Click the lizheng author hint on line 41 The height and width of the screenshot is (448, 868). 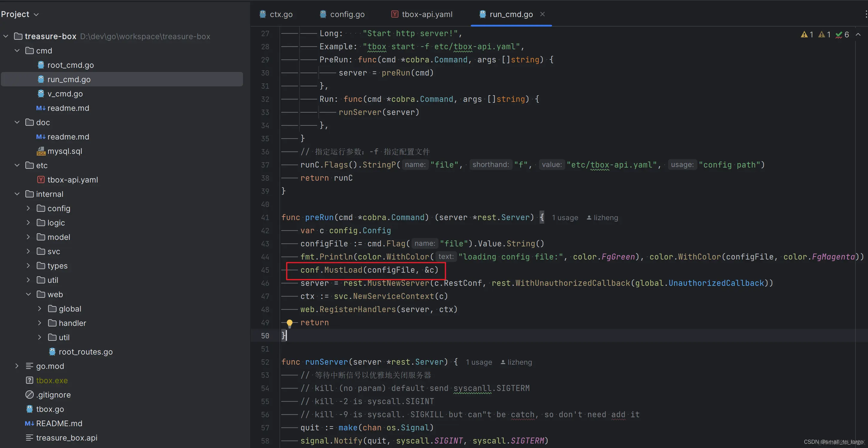pos(602,218)
